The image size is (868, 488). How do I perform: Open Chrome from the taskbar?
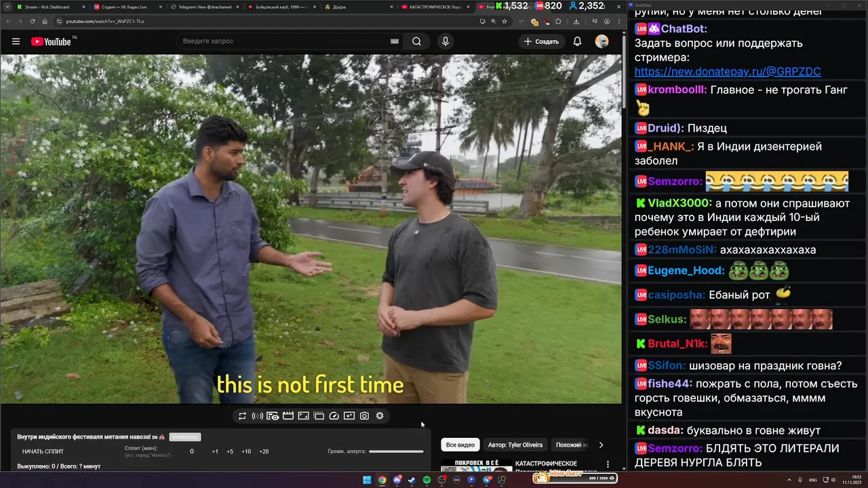point(382,480)
